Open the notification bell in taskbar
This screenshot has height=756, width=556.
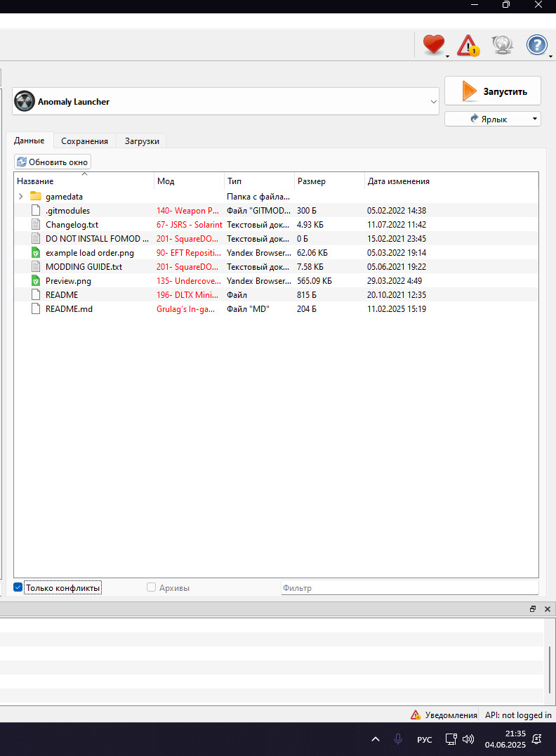point(536,739)
